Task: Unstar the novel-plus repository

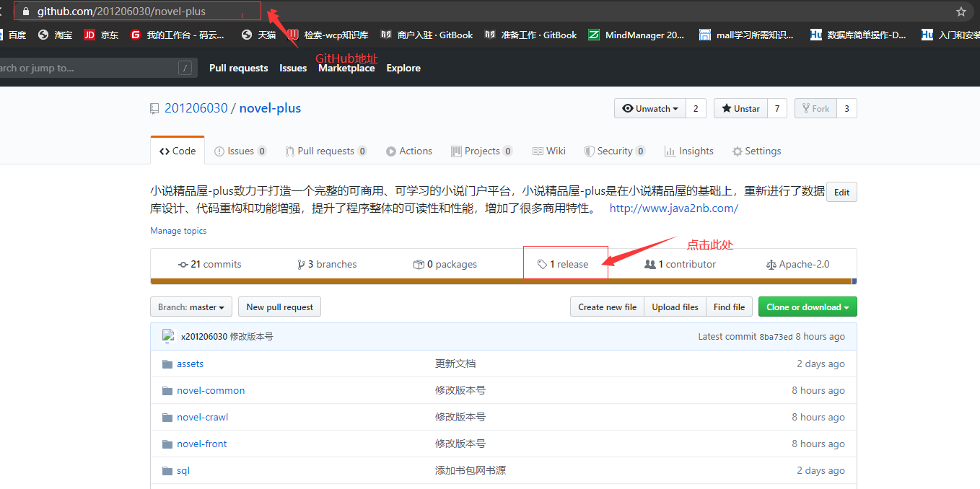Action: 740,108
